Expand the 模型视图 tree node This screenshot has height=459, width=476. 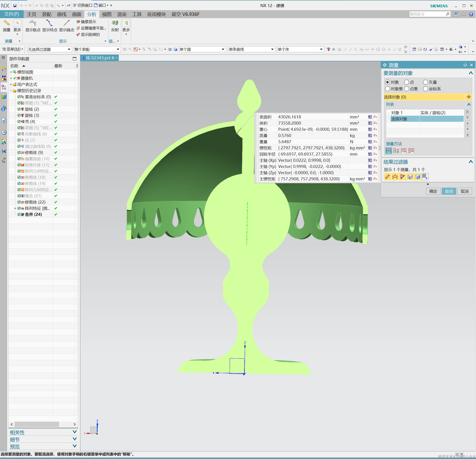(x=11, y=72)
